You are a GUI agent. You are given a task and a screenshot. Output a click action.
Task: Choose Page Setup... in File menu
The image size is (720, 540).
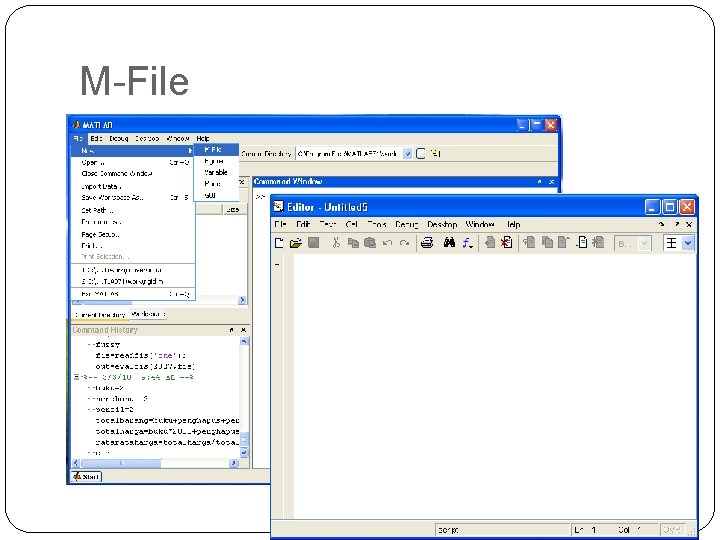coord(133,234)
